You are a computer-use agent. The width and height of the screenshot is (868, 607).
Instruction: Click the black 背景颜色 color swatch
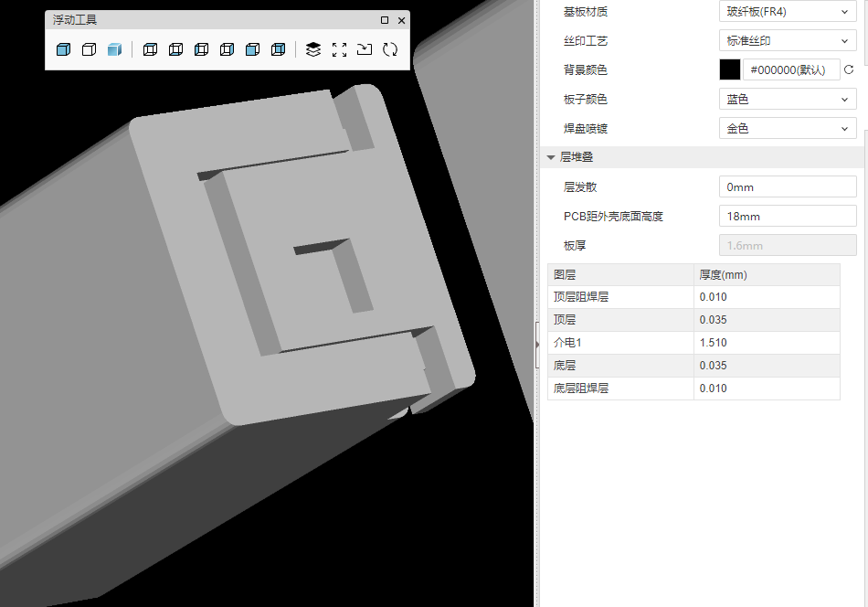[730, 69]
